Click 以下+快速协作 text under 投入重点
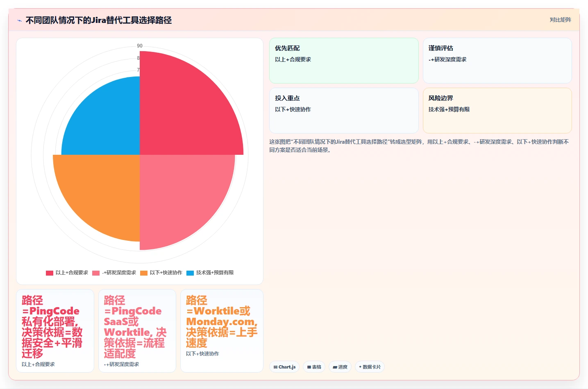Image resolution: width=588 pixels, height=389 pixels. pos(293,109)
